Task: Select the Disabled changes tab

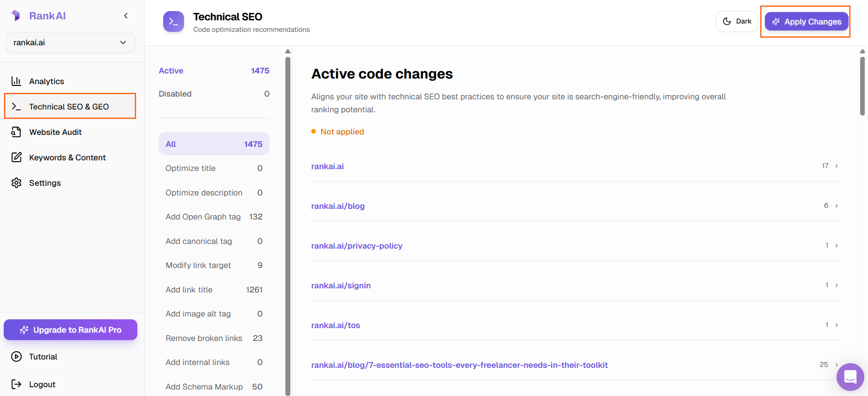Action: [x=214, y=94]
